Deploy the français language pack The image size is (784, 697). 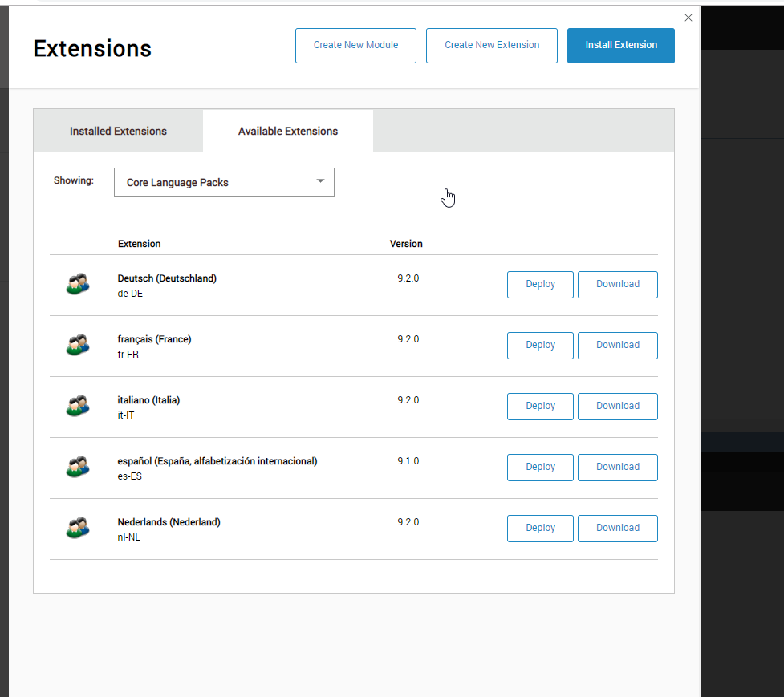(x=540, y=345)
